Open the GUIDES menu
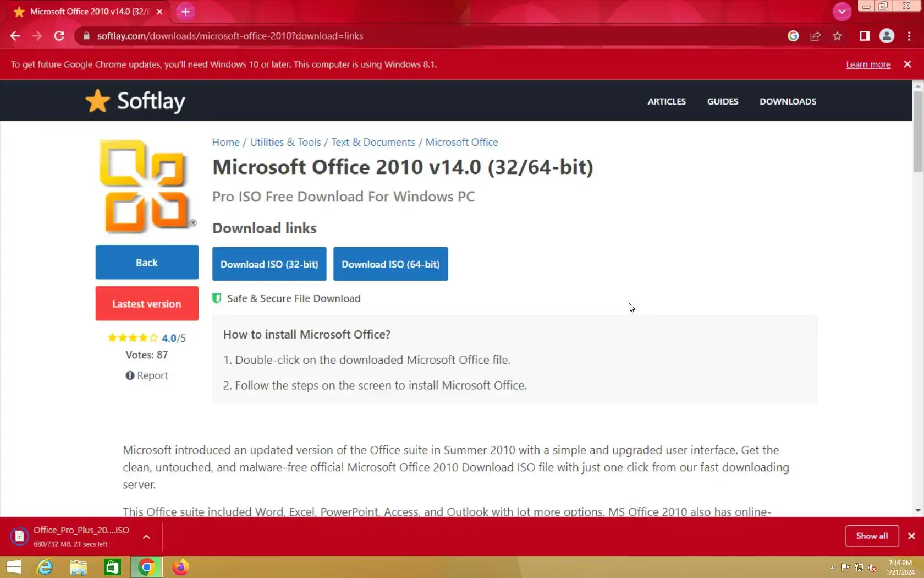This screenshot has height=578, width=924. pos(723,101)
